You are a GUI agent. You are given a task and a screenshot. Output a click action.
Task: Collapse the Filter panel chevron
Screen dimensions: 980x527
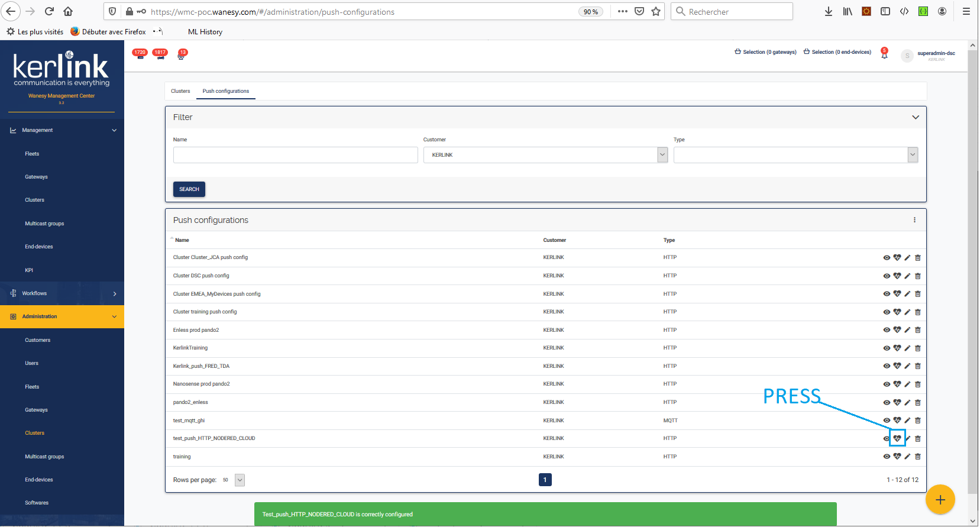[x=916, y=117]
